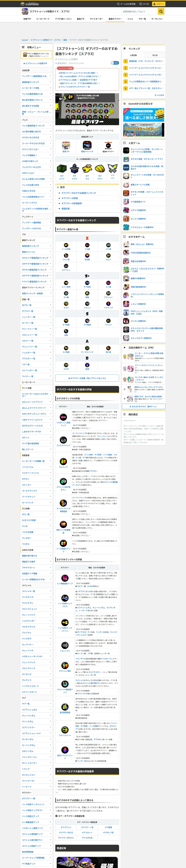Viewport: 186px width, 868px height.
Task: Click スプラ3 in the breadcrumb trail
Action: coord(57,40)
